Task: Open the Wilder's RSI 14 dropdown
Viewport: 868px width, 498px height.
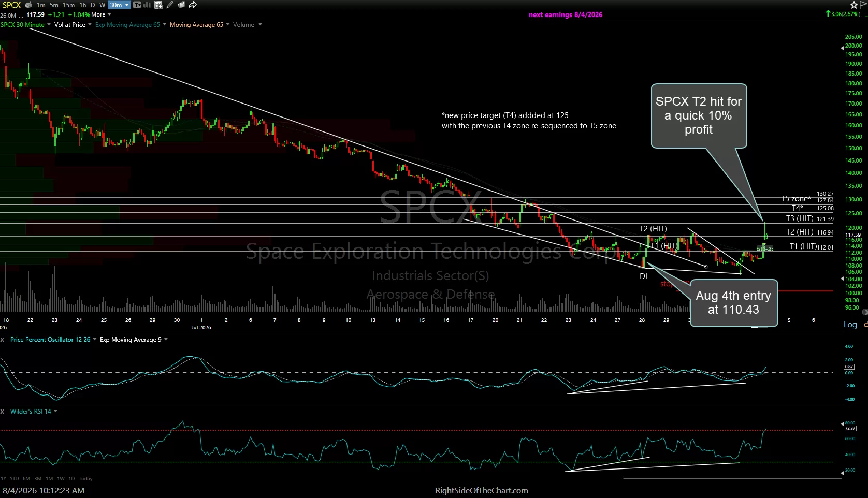Action: coord(34,412)
